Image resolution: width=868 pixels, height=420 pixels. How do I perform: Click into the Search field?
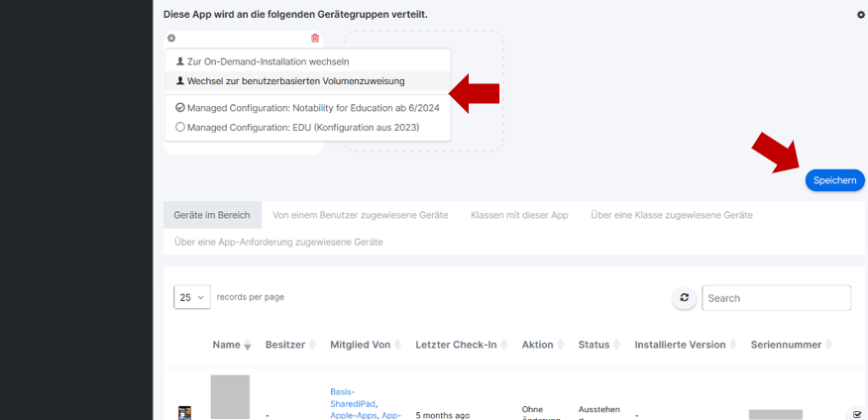coord(776,298)
